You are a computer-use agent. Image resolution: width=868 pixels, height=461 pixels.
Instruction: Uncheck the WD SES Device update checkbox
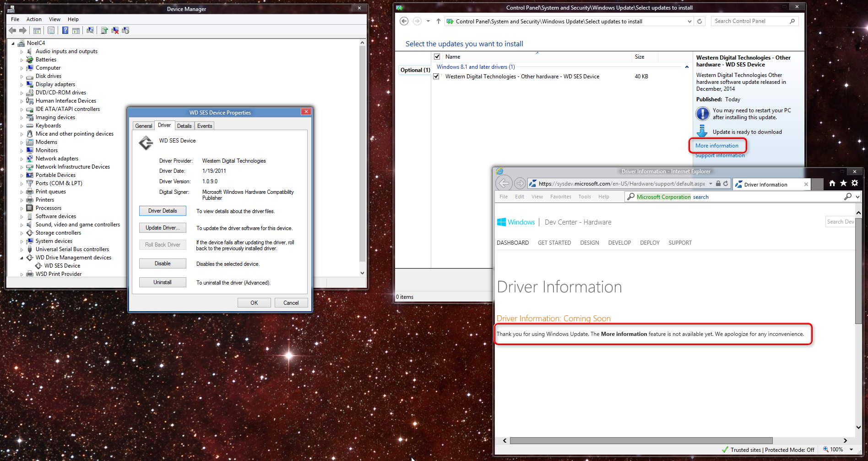[x=436, y=77]
